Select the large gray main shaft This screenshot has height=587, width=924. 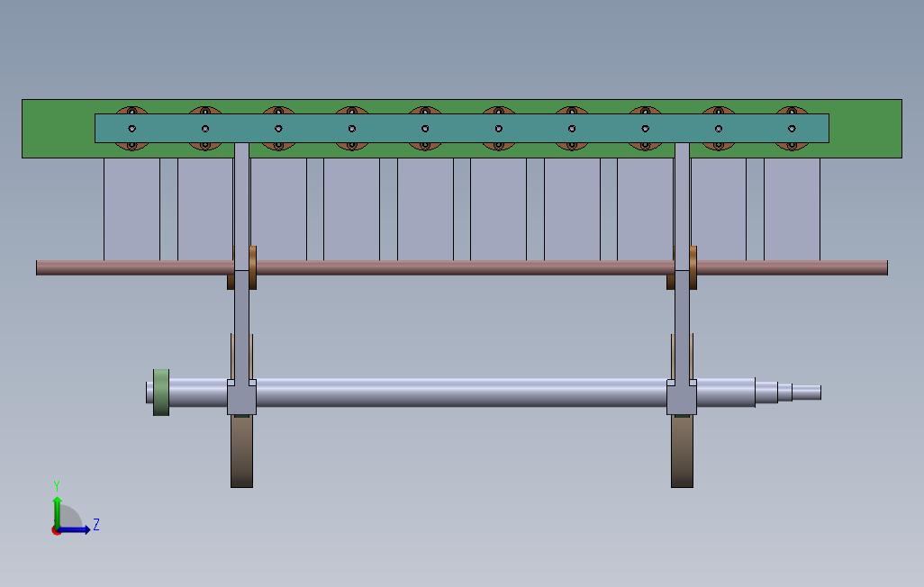[461, 393]
